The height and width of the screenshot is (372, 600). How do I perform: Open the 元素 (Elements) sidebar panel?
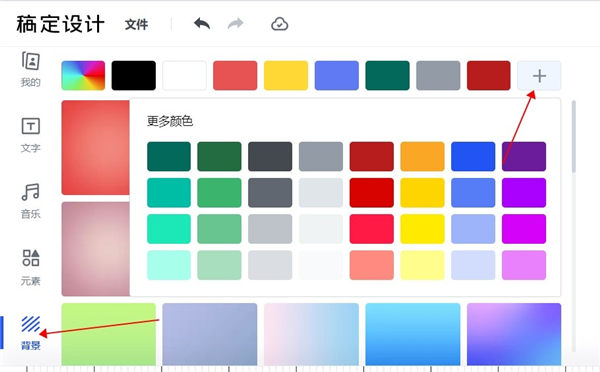click(x=31, y=268)
